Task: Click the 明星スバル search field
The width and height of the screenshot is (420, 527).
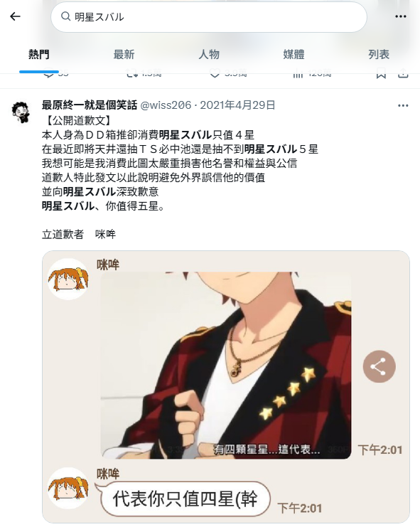Action: click(209, 17)
